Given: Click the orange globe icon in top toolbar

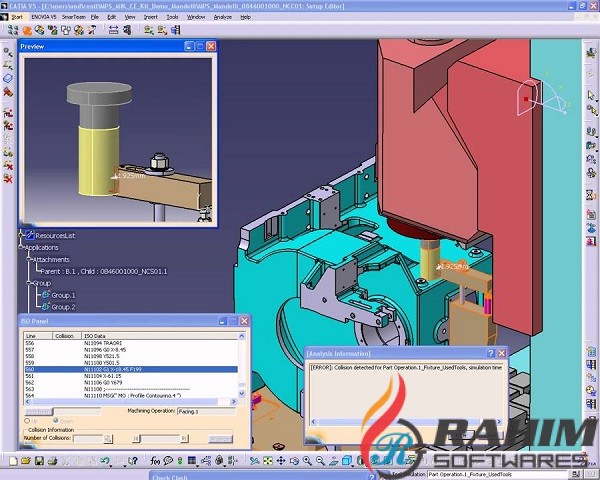Looking at the screenshot, I should (27, 30).
